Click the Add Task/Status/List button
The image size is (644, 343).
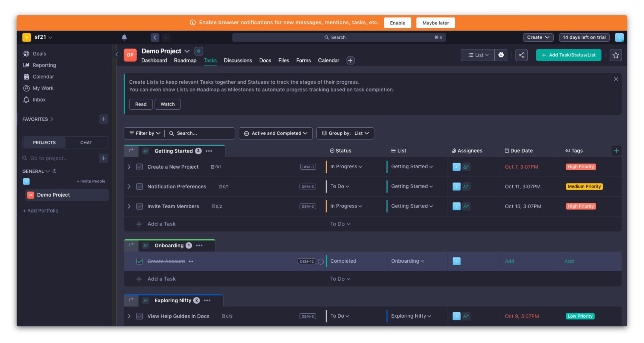click(x=568, y=55)
